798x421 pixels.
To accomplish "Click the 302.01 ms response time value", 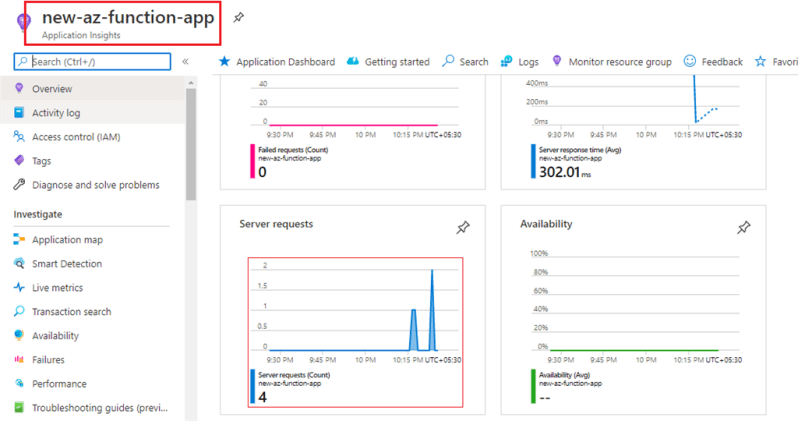I will pyautogui.click(x=565, y=172).
